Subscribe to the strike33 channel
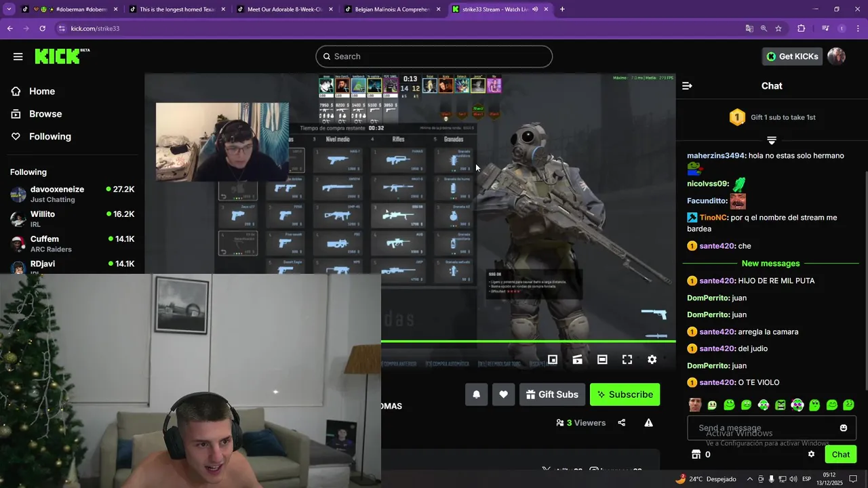Image resolution: width=868 pixels, height=488 pixels. point(625,394)
